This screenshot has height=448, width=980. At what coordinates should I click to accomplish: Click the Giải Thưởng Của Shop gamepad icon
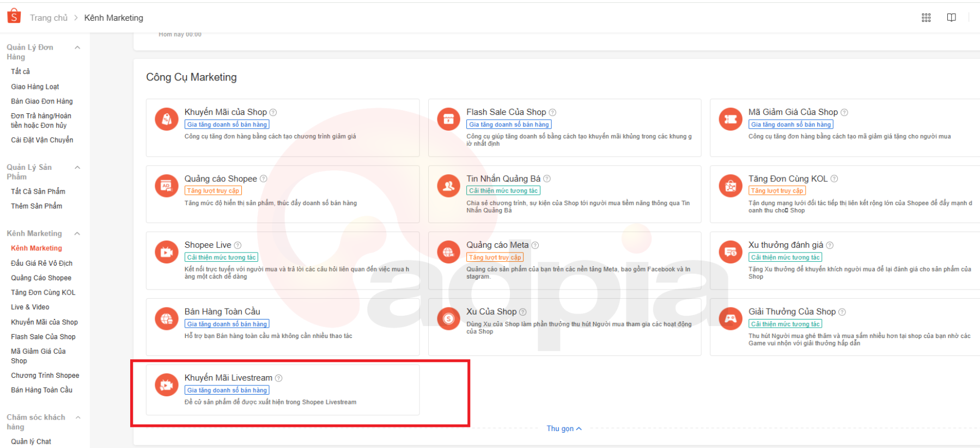click(731, 318)
